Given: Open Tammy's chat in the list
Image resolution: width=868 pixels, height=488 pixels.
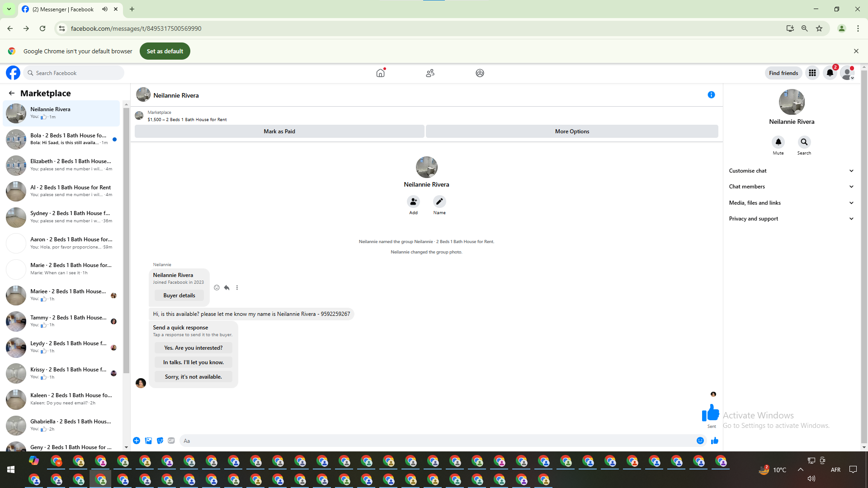Looking at the screenshot, I should pos(61,321).
